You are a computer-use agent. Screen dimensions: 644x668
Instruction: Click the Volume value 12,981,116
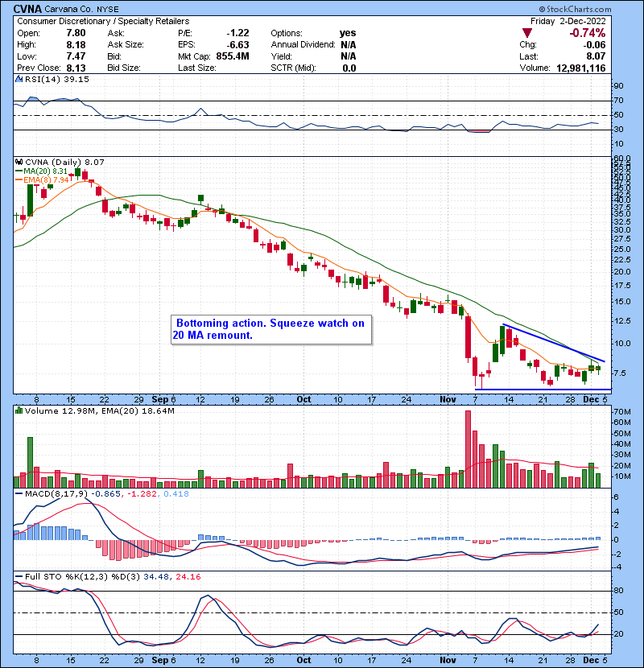[x=581, y=68]
